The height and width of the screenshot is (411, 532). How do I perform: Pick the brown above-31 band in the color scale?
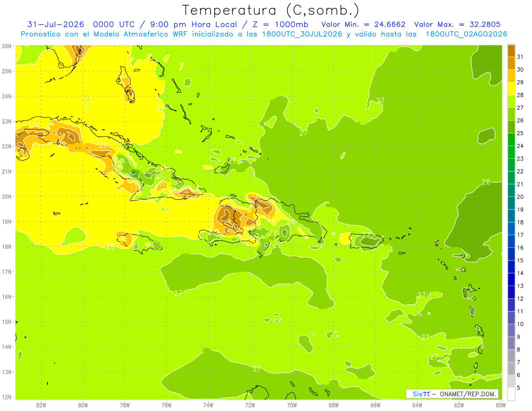coord(511,51)
